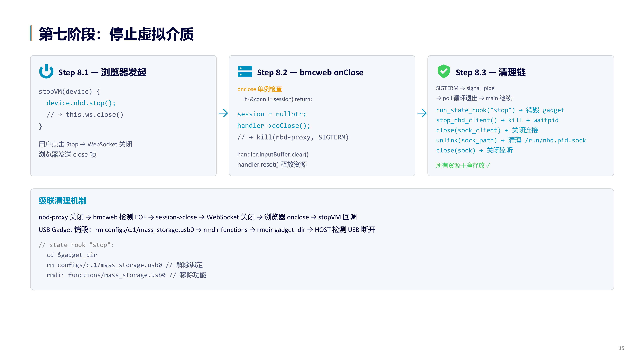This screenshot has width=644, height=362.
Task: Click the session = nullptr; code line
Action: pyautogui.click(x=271, y=114)
